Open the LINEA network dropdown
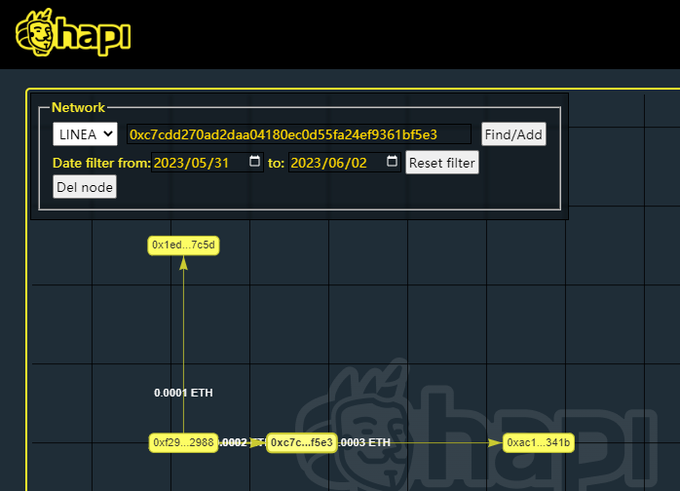The image size is (680, 491). (x=85, y=134)
